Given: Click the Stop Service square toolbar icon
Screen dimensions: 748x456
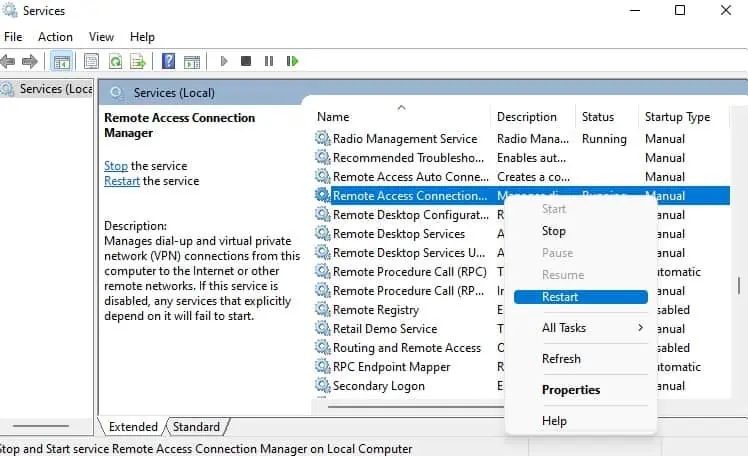Looking at the screenshot, I should click(x=246, y=61).
